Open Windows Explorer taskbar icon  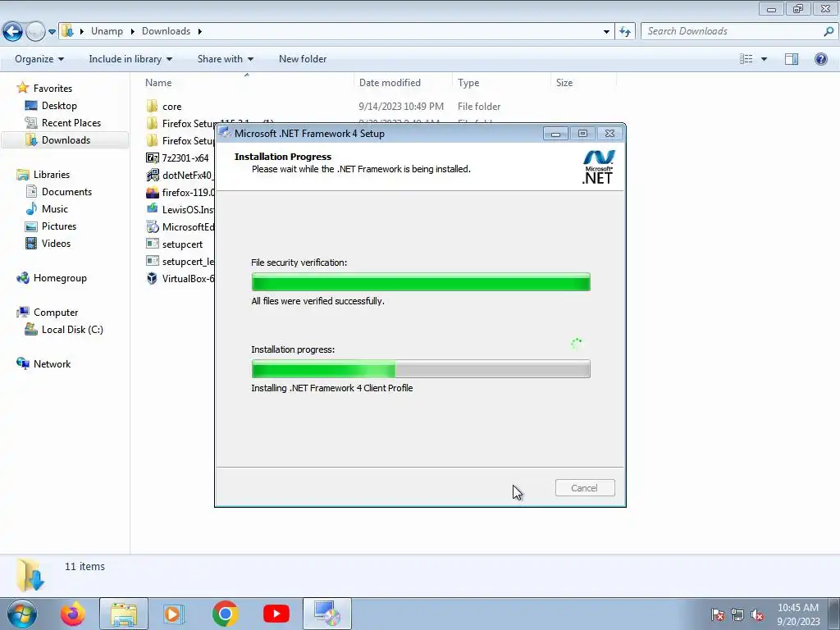tap(123, 614)
